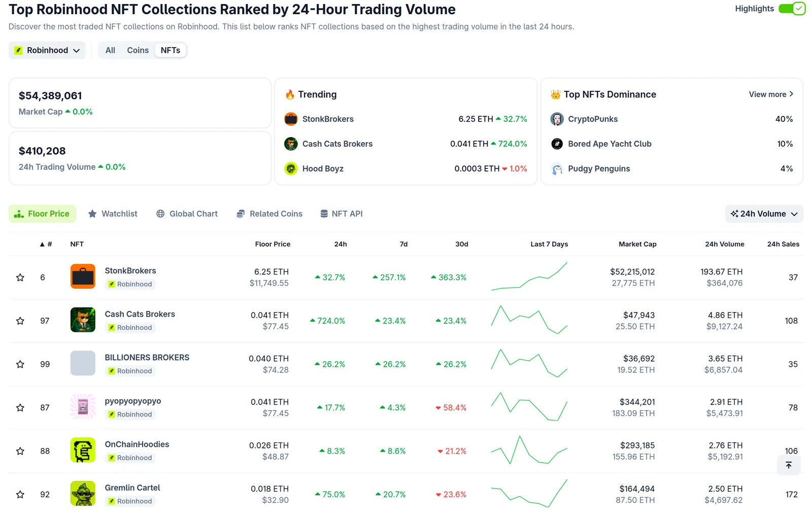Sort by Market Cap column header
The image size is (812, 516).
[x=637, y=244]
